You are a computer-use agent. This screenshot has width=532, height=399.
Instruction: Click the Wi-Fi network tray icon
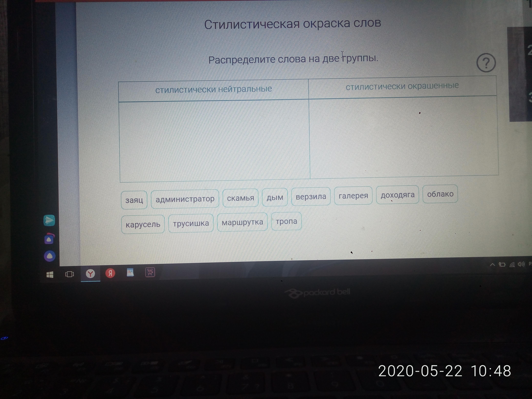(x=512, y=265)
